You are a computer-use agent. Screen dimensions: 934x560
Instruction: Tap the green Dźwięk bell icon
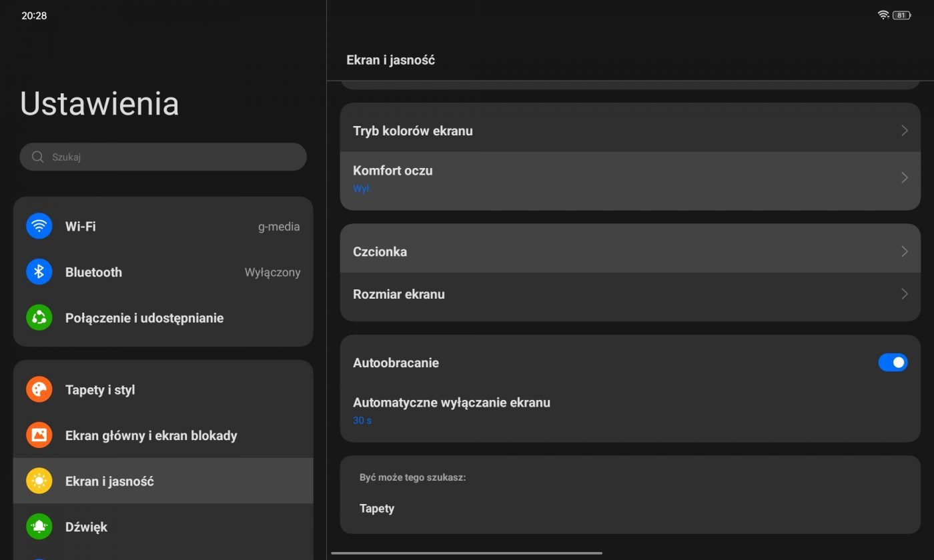pyautogui.click(x=39, y=527)
